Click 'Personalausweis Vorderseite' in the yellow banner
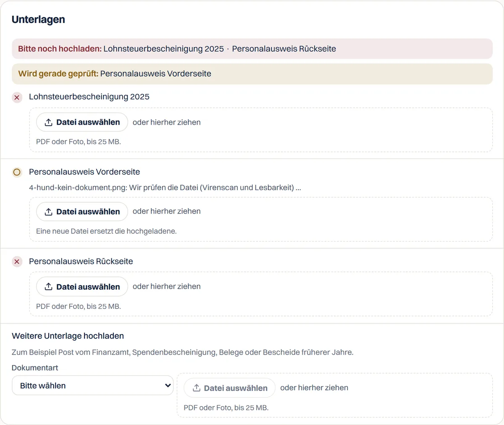The image size is (504, 425). pyautogui.click(x=156, y=74)
